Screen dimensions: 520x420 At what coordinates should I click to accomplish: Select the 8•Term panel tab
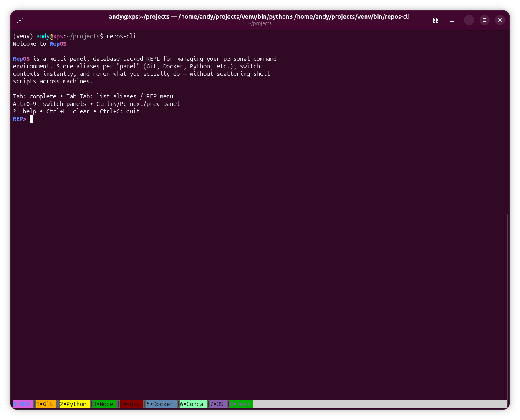point(242,404)
